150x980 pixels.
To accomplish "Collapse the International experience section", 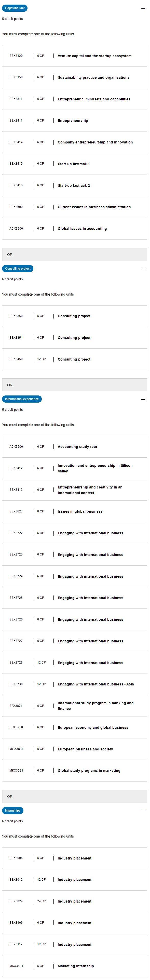I will tap(143, 400).
